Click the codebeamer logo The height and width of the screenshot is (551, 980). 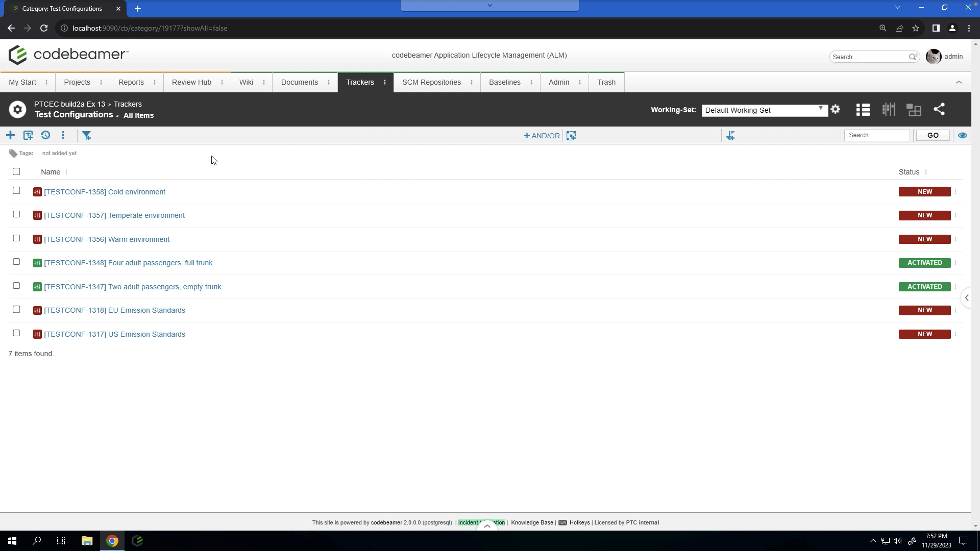coord(69,55)
